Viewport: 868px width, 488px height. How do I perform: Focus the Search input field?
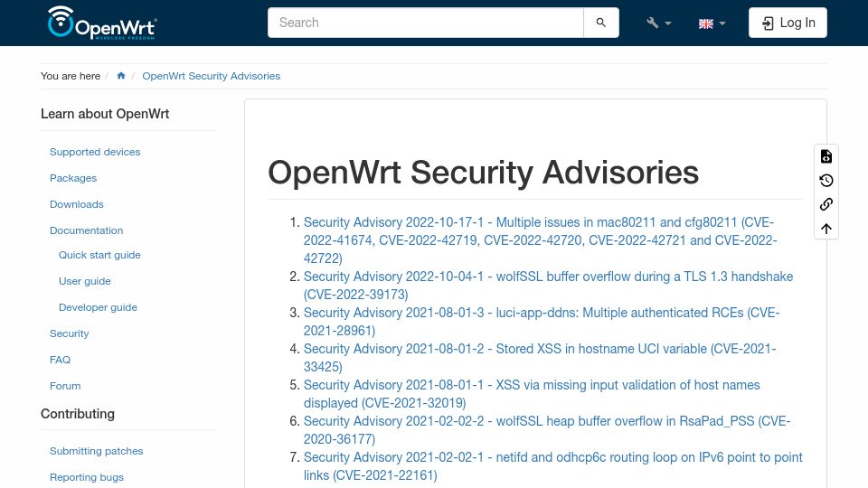pos(426,23)
